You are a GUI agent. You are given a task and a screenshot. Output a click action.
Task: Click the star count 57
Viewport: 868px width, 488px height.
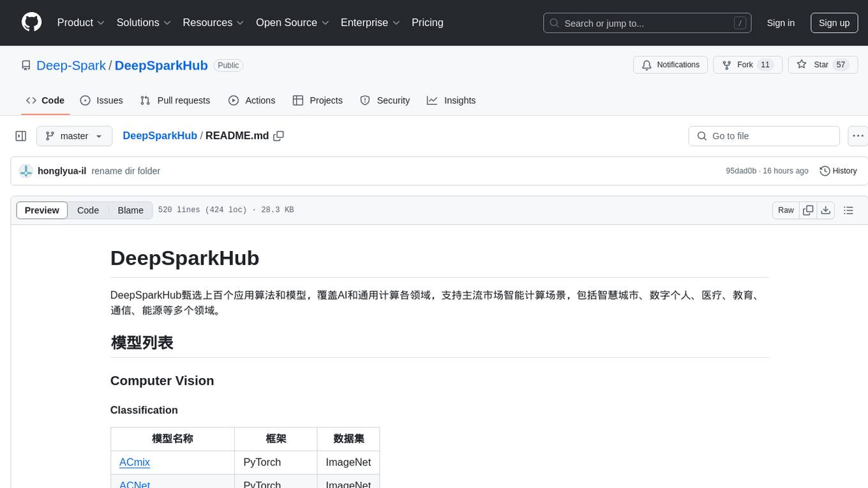(x=841, y=65)
